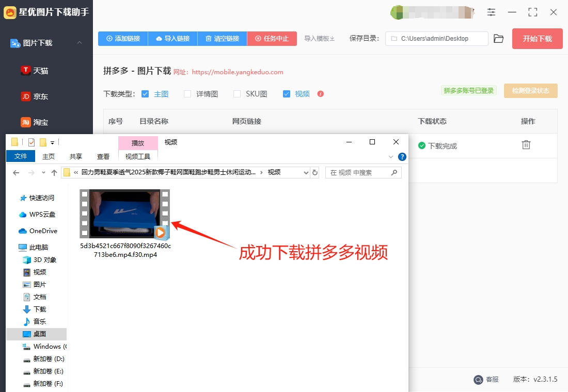The image size is (568, 392).
Task: Click the 保存目录 path field
Action: [436, 39]
